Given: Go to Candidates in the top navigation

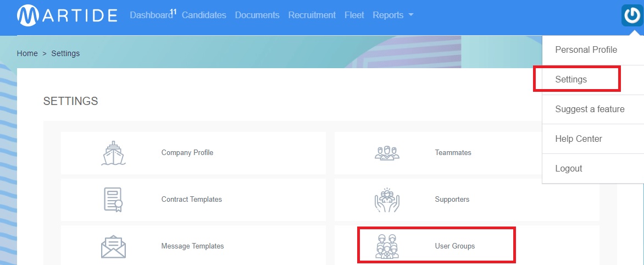Looking at the screenshot, I should [x=204, y=15].
